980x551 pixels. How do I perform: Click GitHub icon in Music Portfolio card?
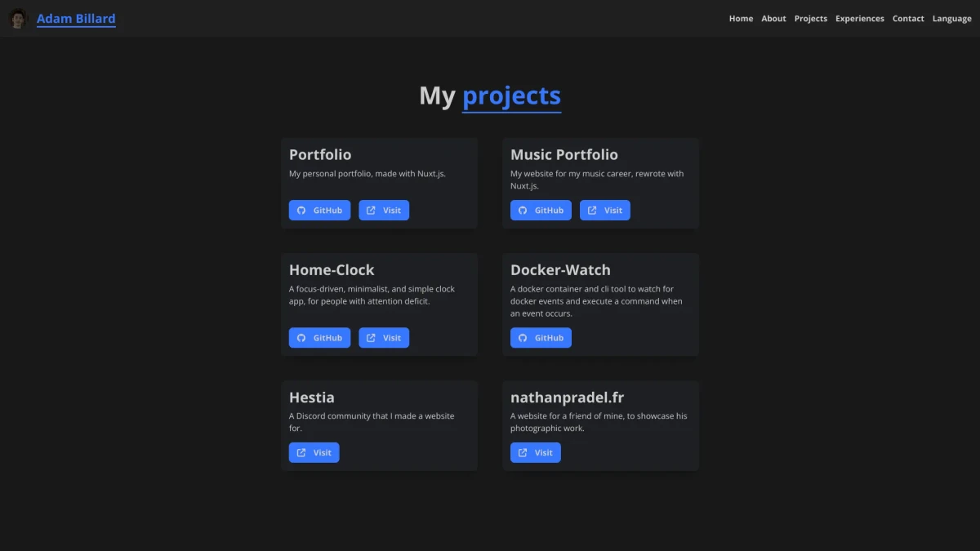click(523, 211)
